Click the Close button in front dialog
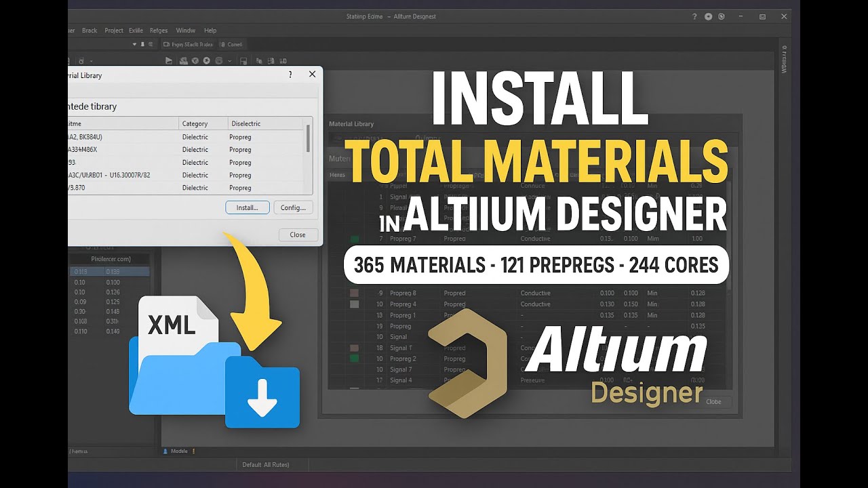 pyautogui.click(x=298, y=235)
